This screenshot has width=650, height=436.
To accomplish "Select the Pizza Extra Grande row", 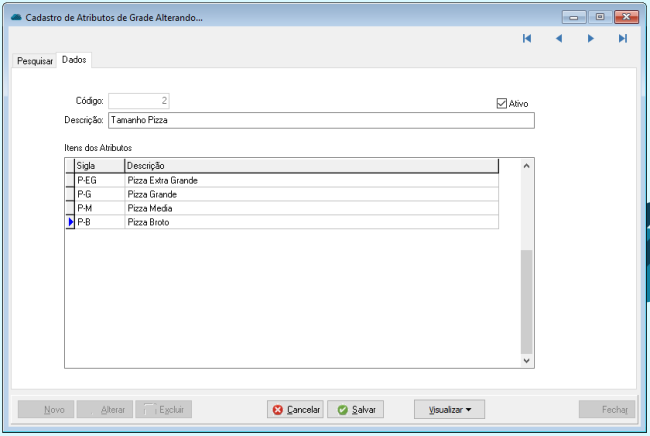I will click(x=310, y=180).
